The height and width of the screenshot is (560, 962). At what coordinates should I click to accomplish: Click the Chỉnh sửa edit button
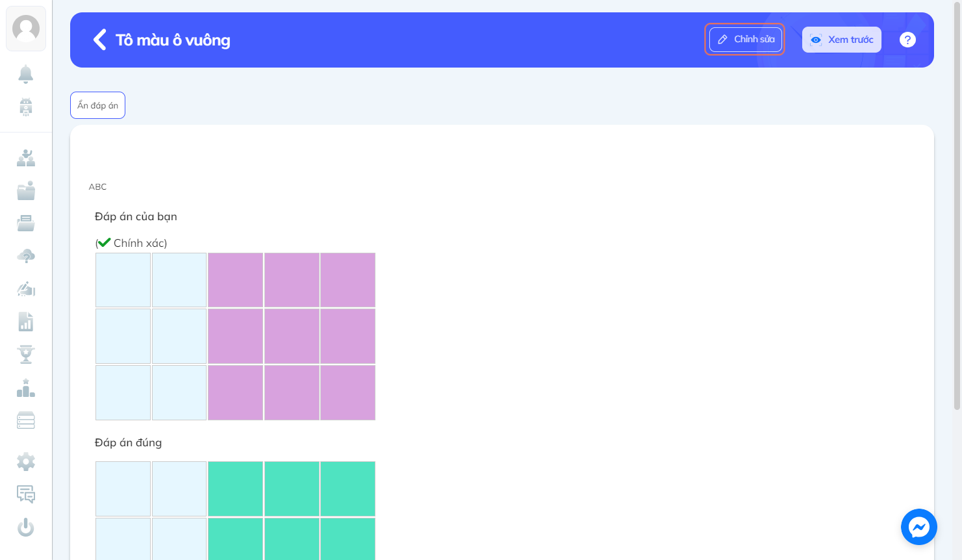746,40
